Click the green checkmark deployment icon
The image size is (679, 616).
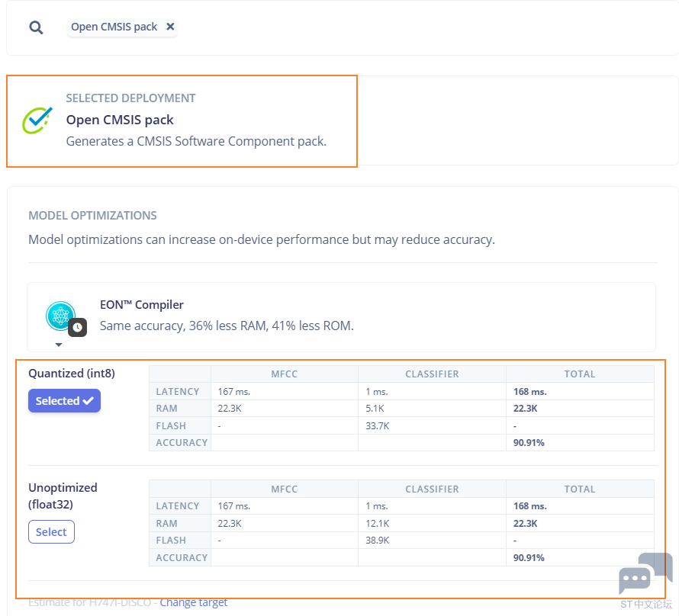tap(37, 120)
